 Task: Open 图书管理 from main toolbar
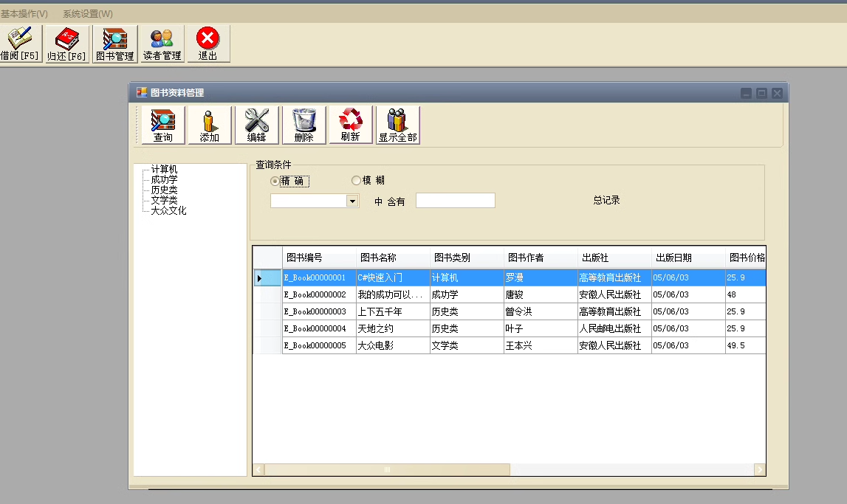click(x=115, y=44)
